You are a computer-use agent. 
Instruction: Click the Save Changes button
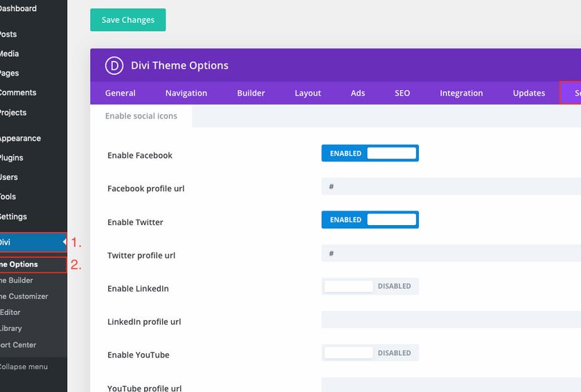(128, 20)
